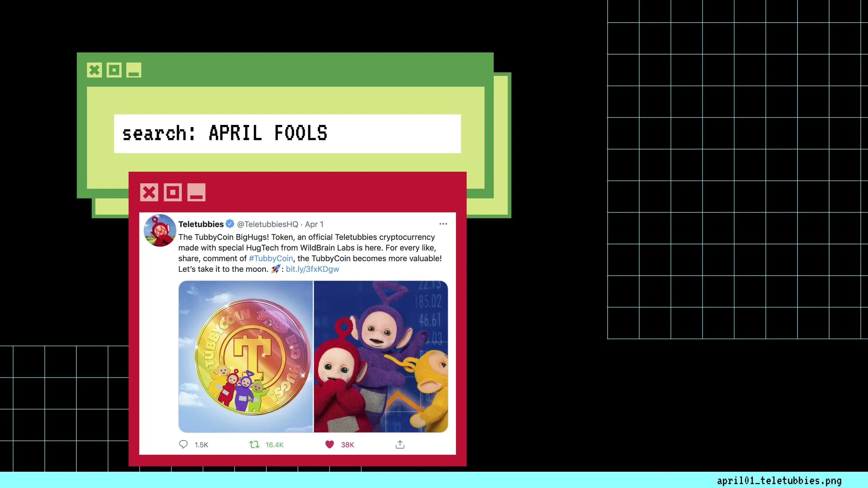The width and height of the screenshot is (868, 488).
Task: Maximize the green search window
Action: (114, 70)
